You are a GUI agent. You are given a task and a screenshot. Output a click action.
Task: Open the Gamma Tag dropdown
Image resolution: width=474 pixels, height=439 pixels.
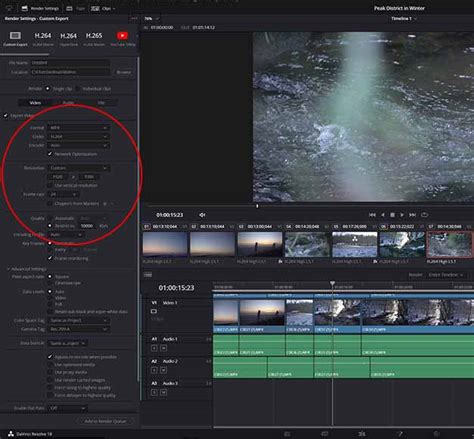click(79, 329)
